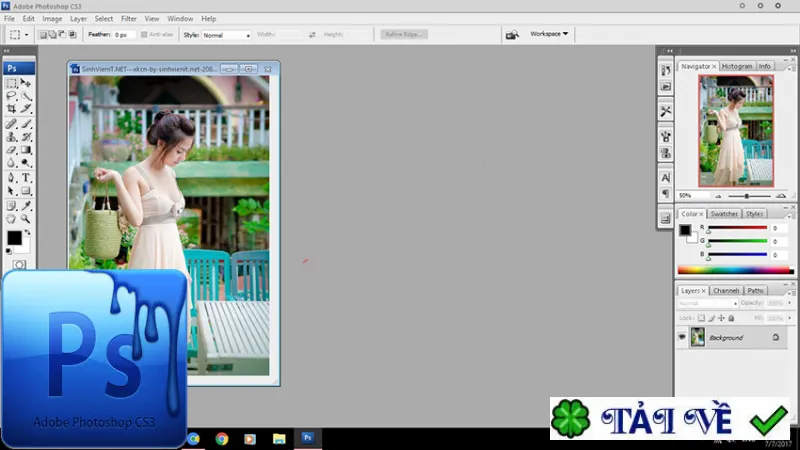Select the Move tool
800x450 pixels.
tap(26, 83)
